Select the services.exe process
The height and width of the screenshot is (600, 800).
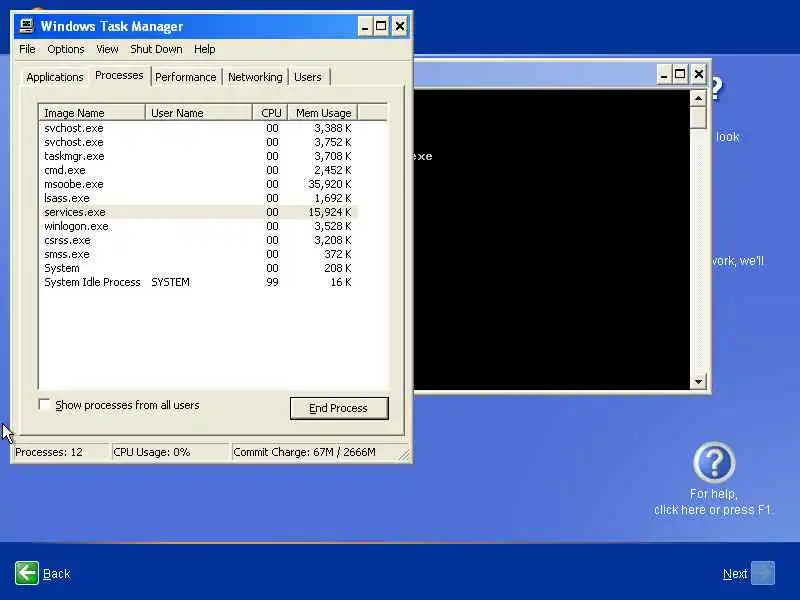[x=199, y=212]
